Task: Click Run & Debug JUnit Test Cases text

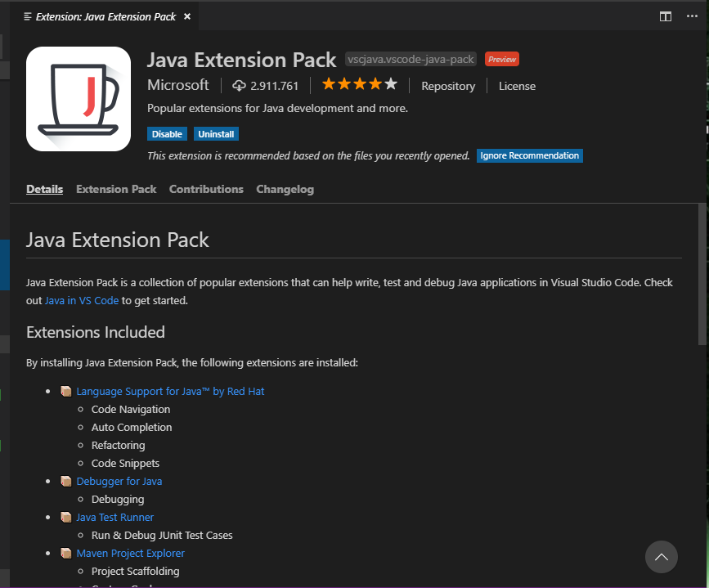Action: tap(162, 535)
